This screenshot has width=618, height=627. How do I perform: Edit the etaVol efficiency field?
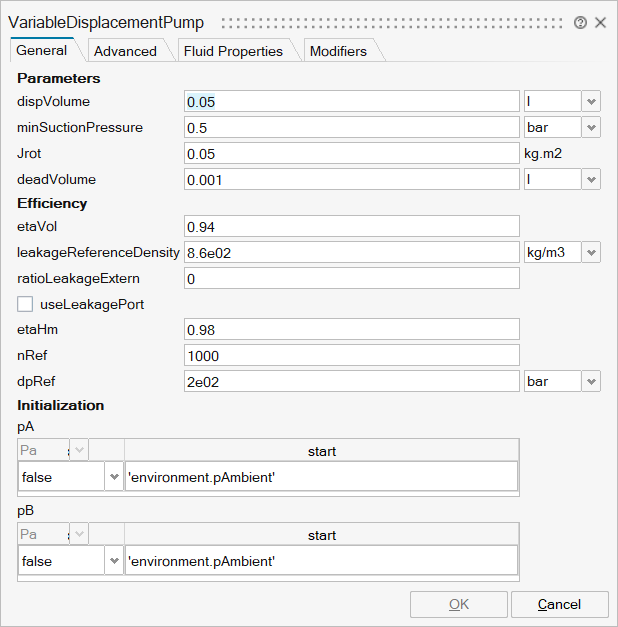click(351, 226)
